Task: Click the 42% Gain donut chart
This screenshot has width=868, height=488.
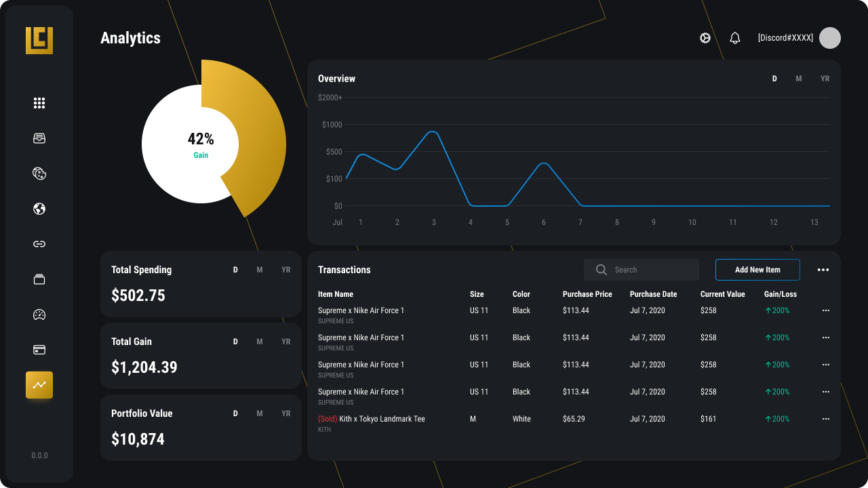Action: tap(201, 144)
